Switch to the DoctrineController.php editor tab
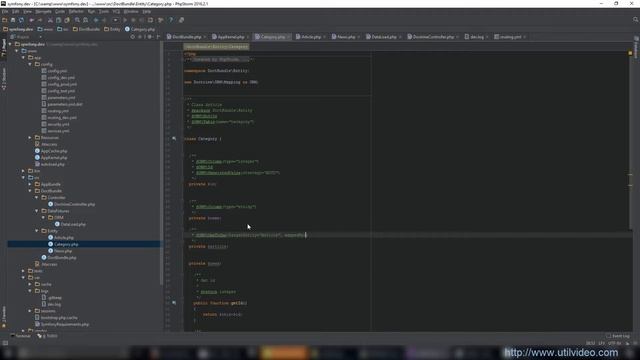 tap(433, 37)
